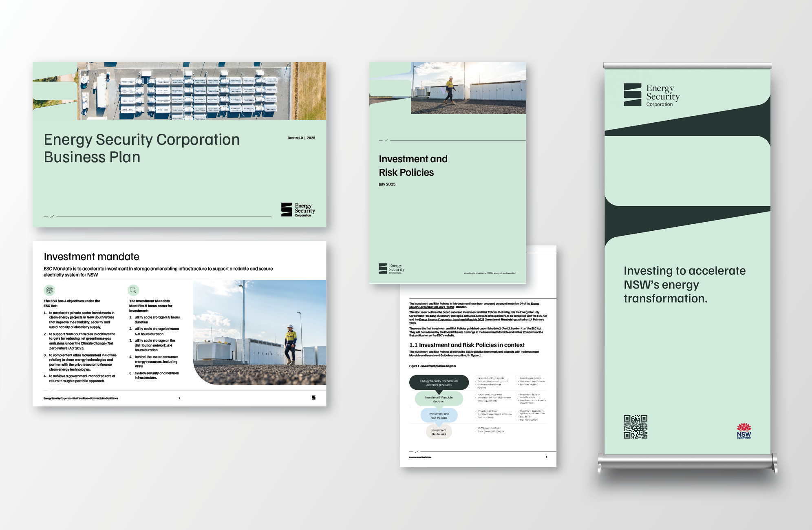The height and width of the screenshot is (530, 812).
Task: Click page number 7 on the mandate page
Action: [x=179, y=398]
